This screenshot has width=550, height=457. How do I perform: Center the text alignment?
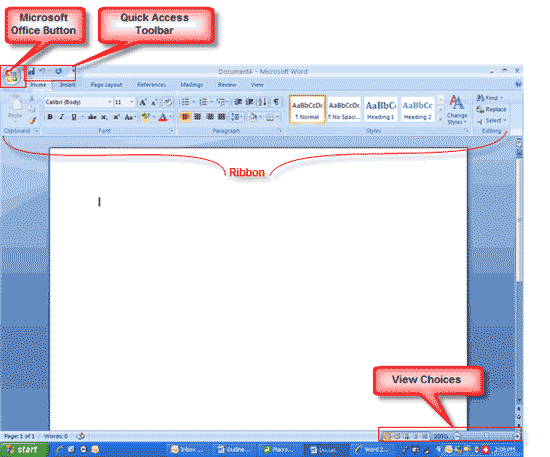(x=197, y=116)
